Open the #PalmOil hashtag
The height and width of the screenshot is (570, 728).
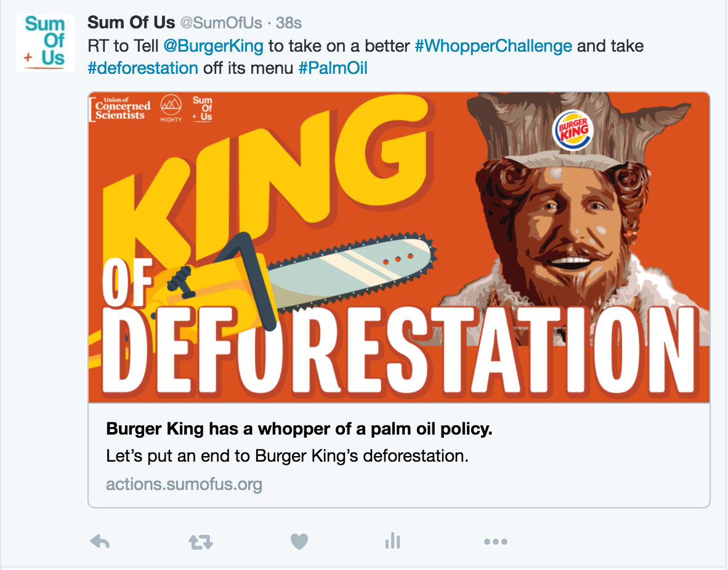[x=333, y=68]
